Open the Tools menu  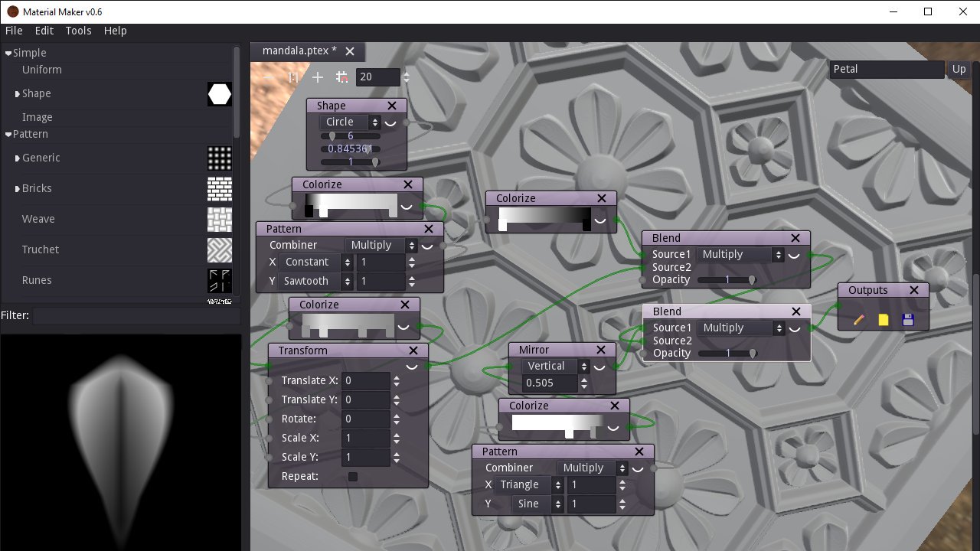point(77,31)
